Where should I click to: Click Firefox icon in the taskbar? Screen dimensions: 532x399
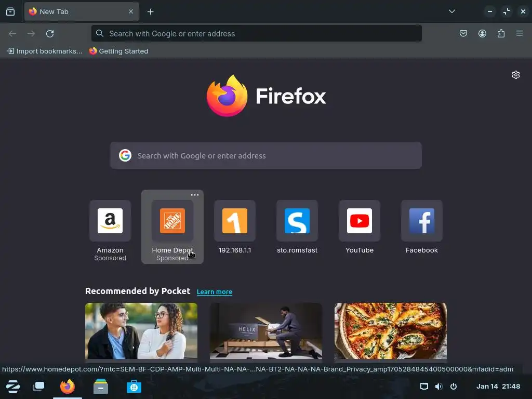[68, 387]
